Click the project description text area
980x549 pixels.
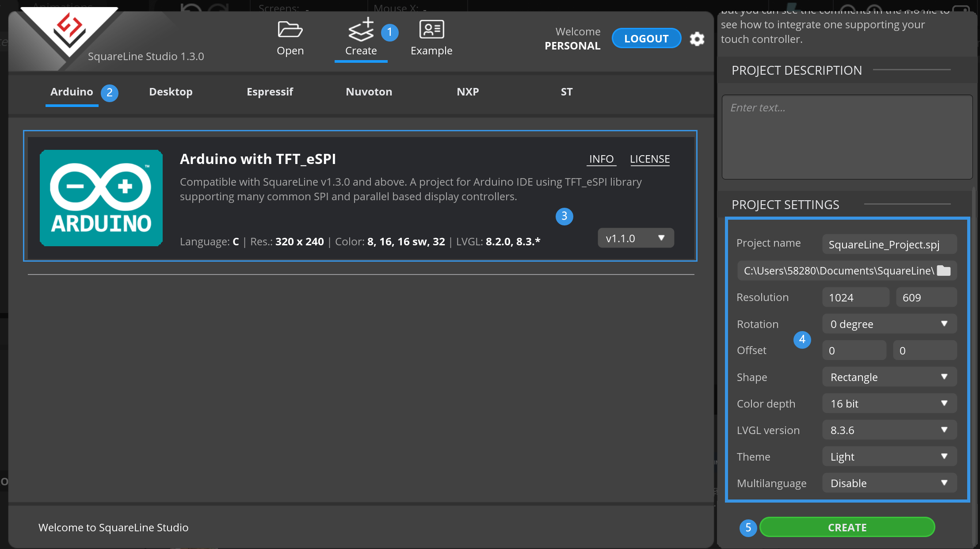[847, 137]
